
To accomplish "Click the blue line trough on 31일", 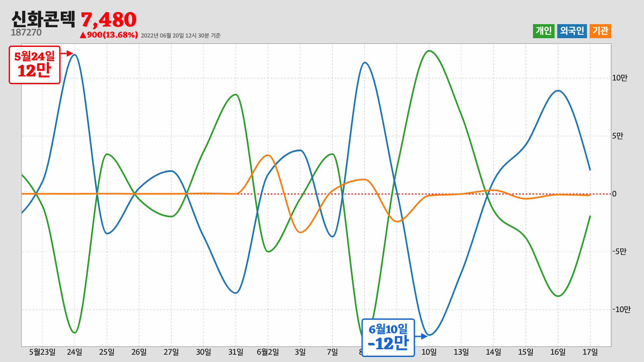I will coord(236,293).
